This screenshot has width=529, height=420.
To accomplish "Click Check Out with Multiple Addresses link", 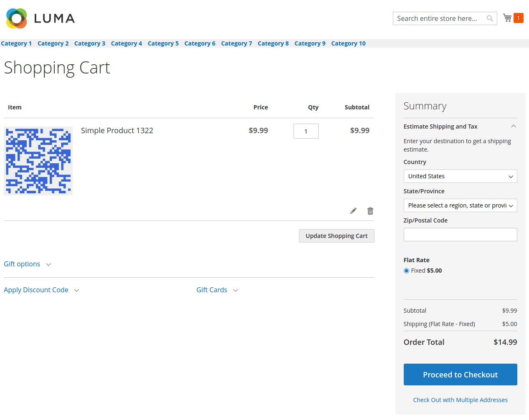I will tap(460, 400).
